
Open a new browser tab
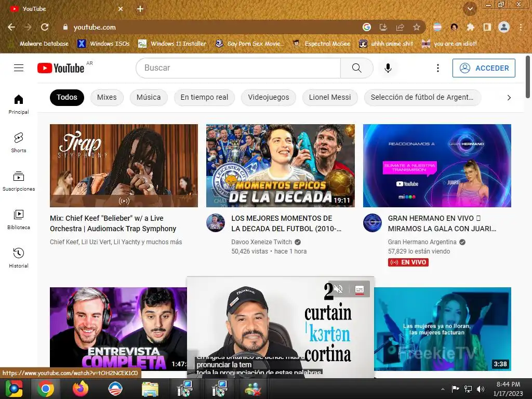[140, 9]
